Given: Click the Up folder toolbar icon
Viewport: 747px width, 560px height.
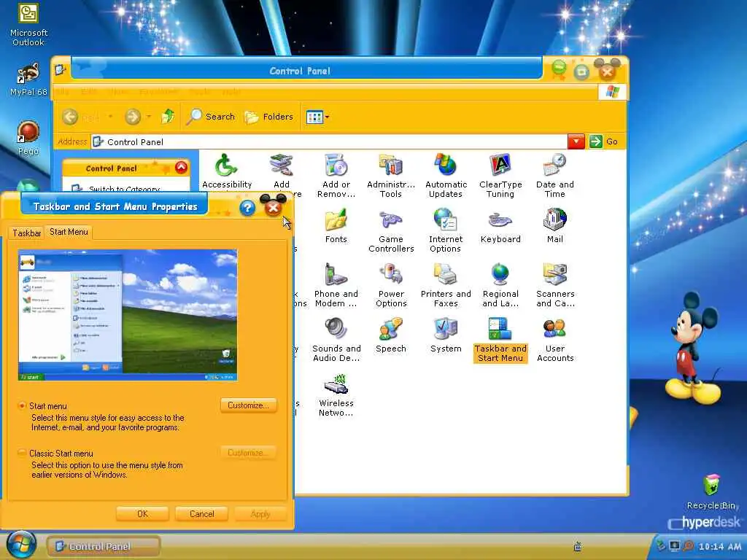Looking at the screenshot, I should (168, 116).
